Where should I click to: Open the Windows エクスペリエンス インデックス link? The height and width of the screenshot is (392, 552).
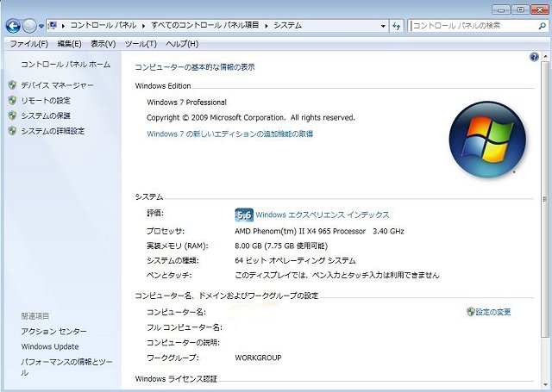[323, 215]
